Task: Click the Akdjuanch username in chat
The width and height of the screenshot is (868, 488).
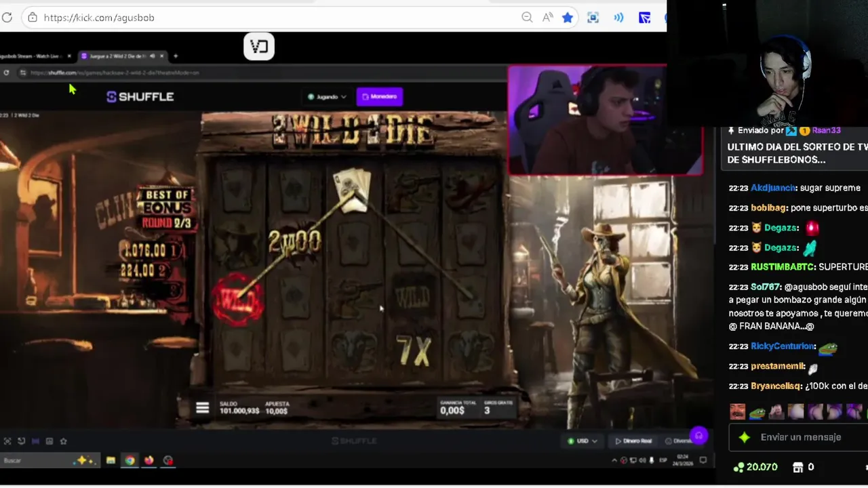Action: tap(774, 188)
